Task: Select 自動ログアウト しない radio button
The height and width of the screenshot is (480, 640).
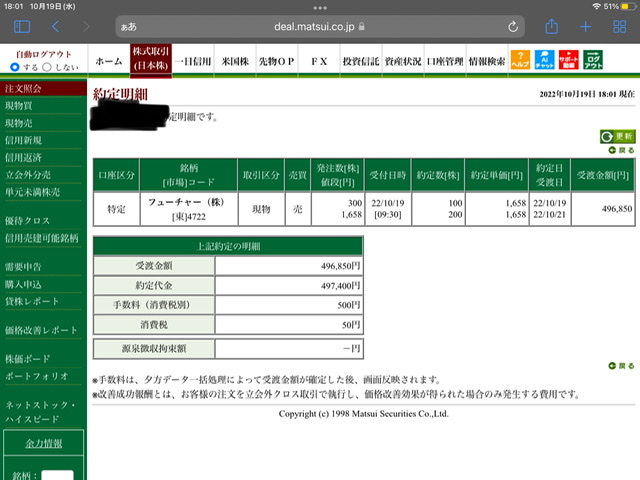Action: [47, 67]
